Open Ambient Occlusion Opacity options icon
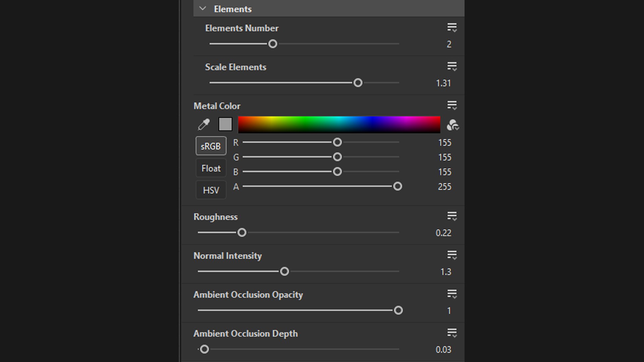The image size is (644, 362). click(452, 294)
